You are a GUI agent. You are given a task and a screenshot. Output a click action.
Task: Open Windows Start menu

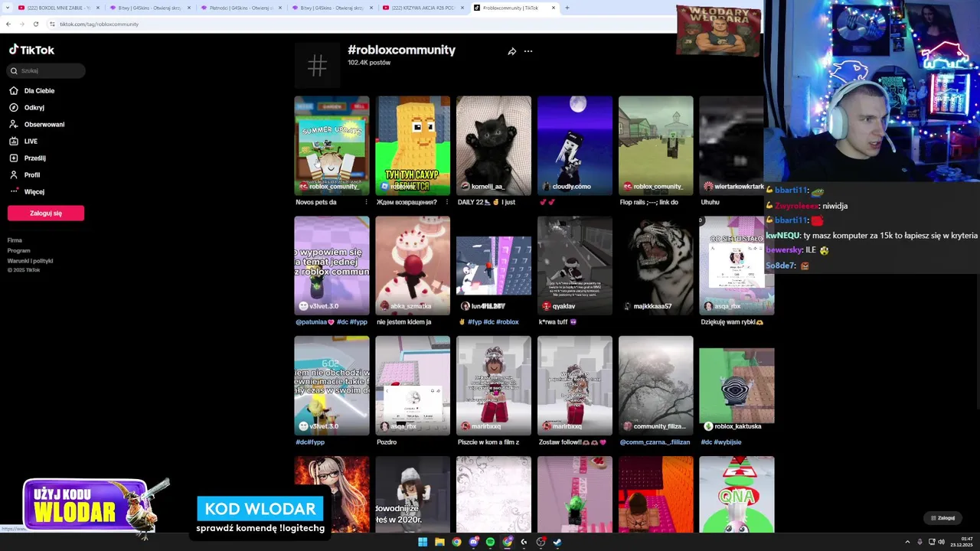pos(423,542)
